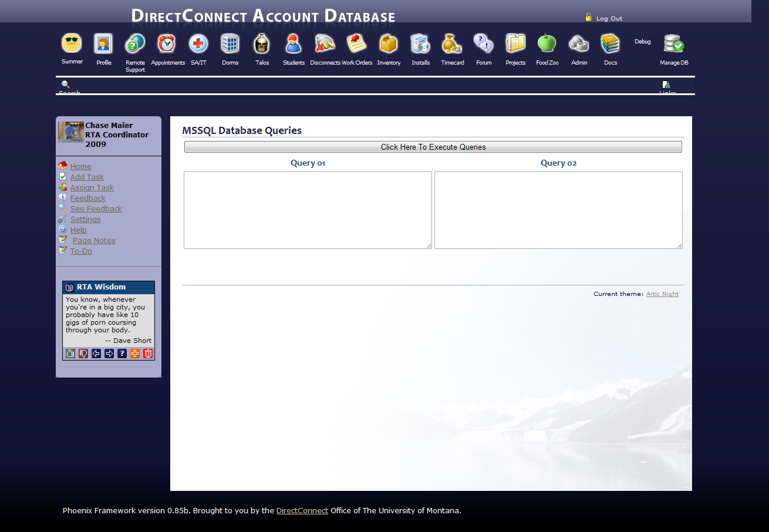
Task: Delete the RTA Wisdom quote with trash icon
Action: (148, 353)
